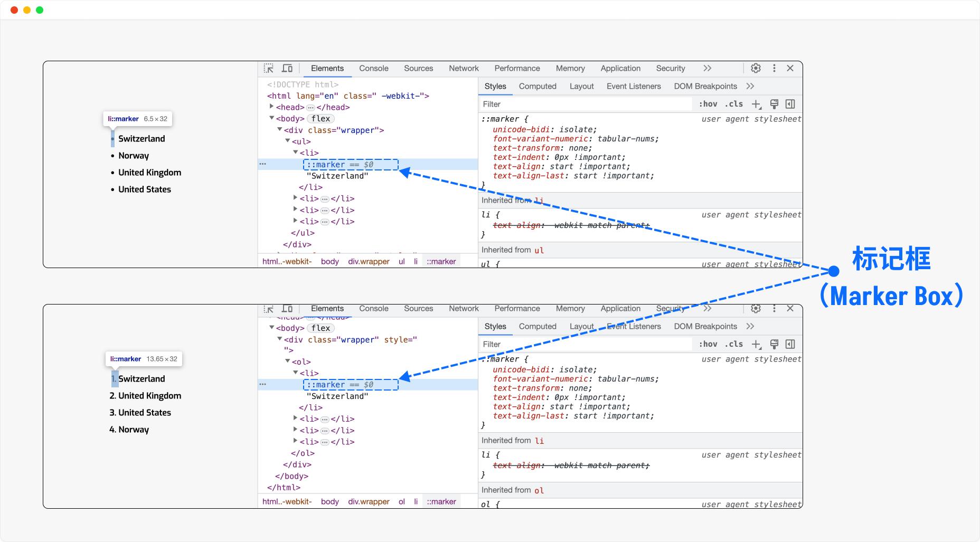Click the ol breadcrumb
The height and width of the screenshot is (542, 980).
click(402, 502)
